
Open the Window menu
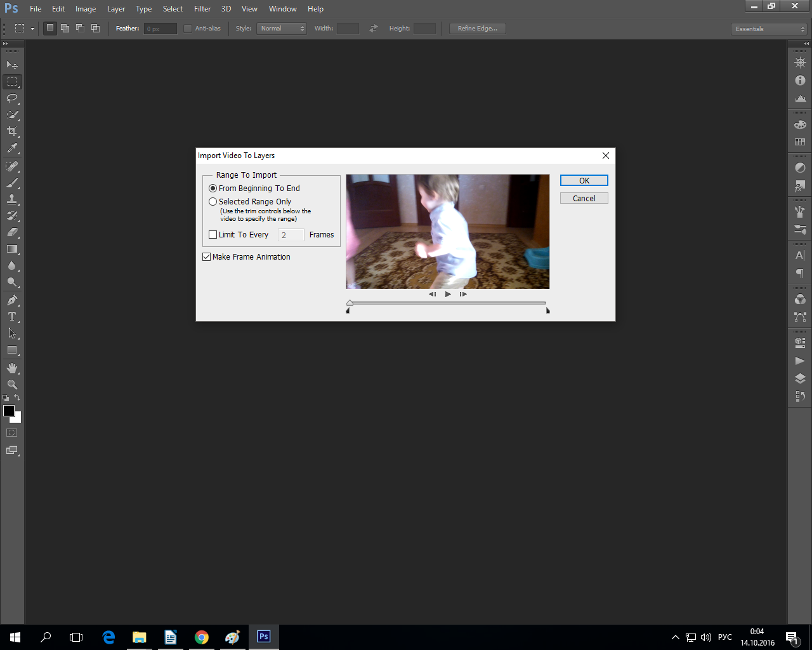[282, 9]
